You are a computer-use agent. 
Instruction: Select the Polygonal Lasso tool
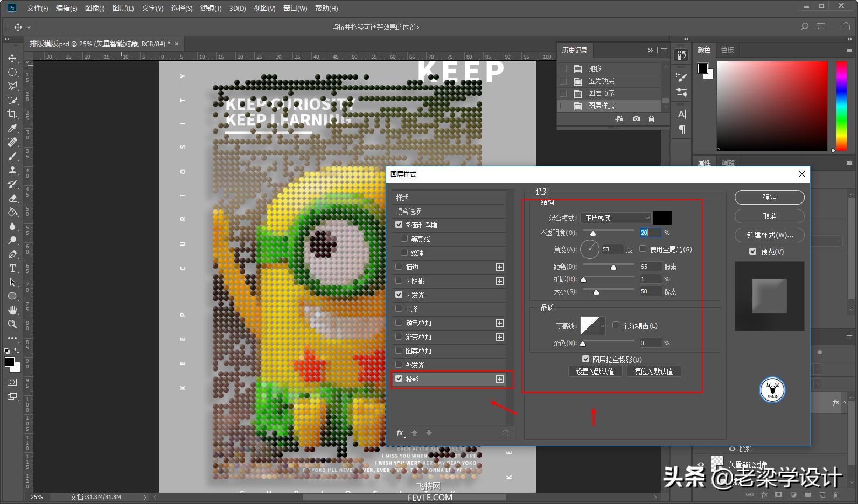pos(12,86)
